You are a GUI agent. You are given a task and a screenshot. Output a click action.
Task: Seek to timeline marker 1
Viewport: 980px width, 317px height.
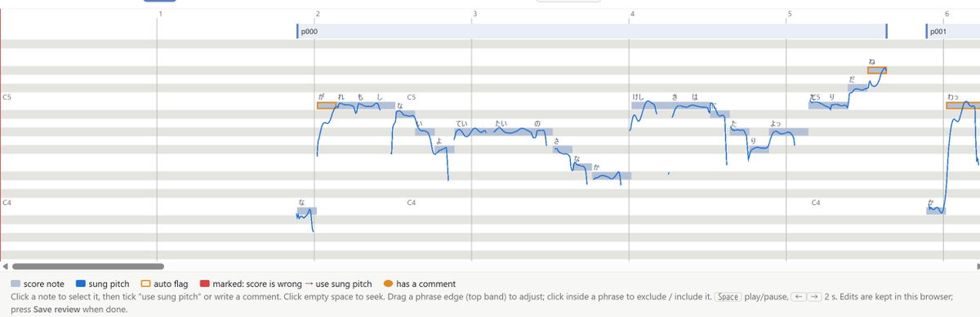pos(160,14)
